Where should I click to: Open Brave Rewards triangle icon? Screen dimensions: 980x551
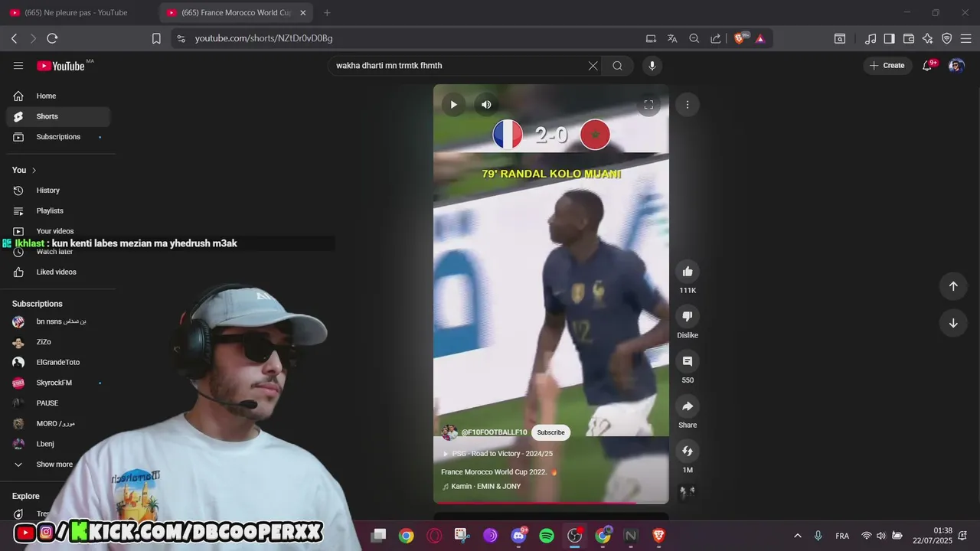click(760, 38)
